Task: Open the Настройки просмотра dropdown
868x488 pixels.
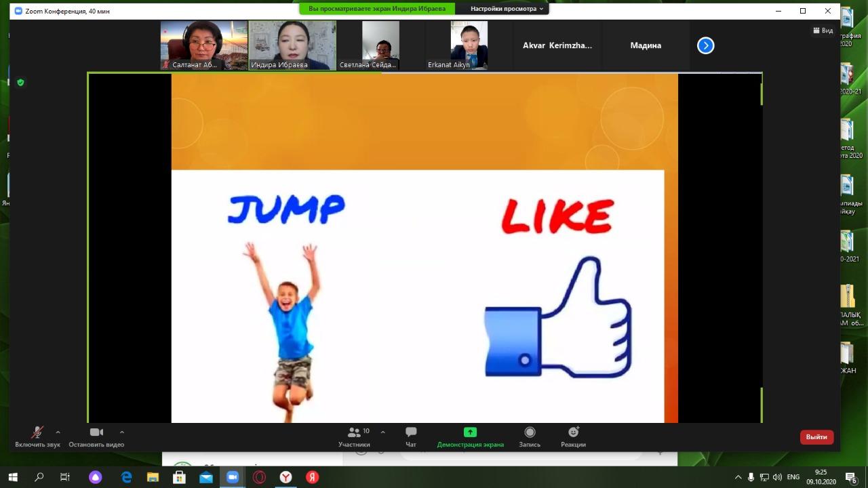Action: click(507, 9)
